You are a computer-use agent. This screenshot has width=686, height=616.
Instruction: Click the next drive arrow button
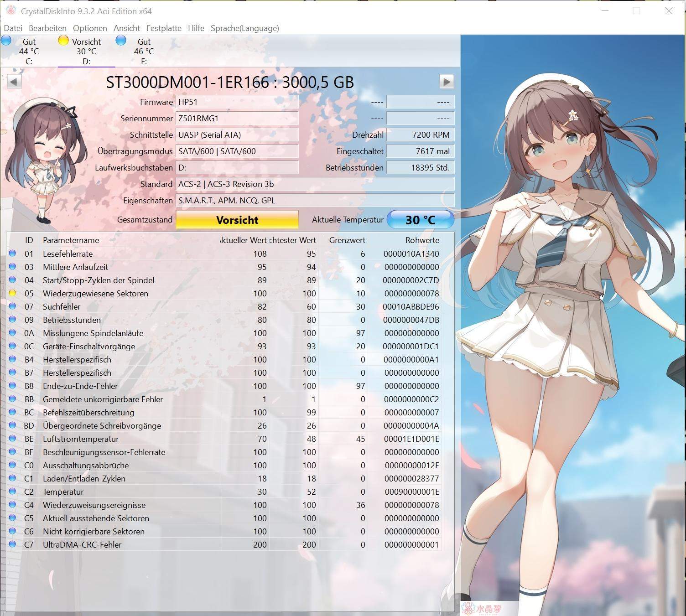pyautogui.click(x=447, y=82)
